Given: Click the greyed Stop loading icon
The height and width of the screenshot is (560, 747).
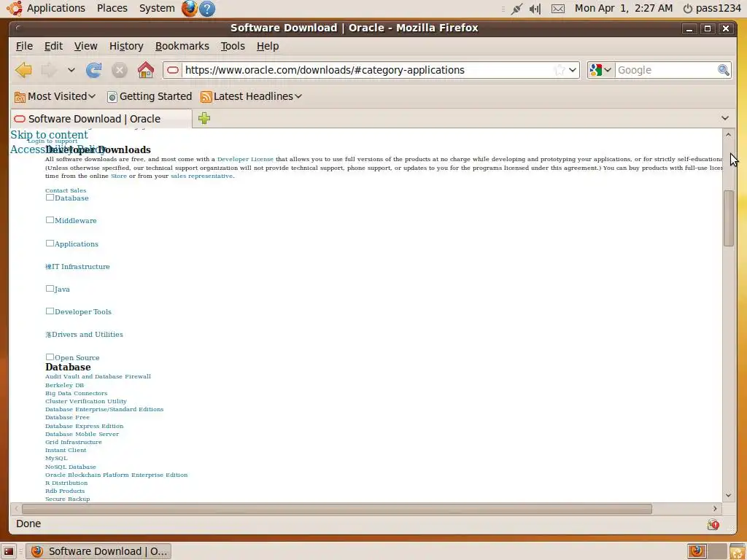Looking at the screenshot, I should [x=120, y=71].
